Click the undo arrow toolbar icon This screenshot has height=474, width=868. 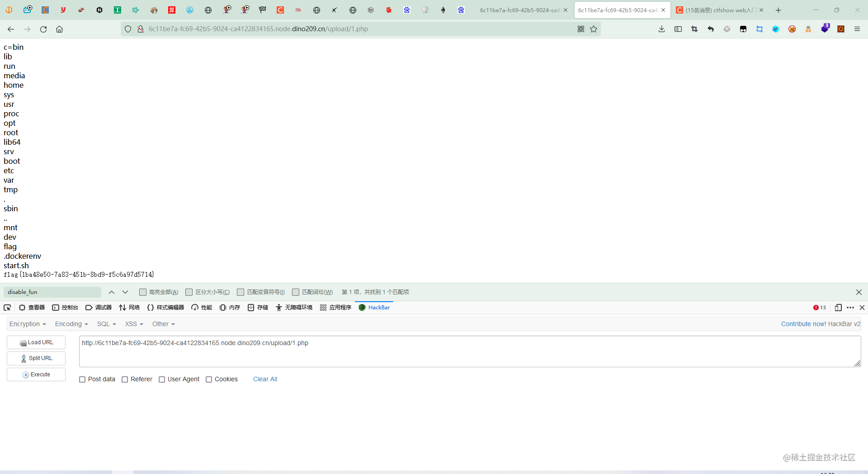coord(711,29)
